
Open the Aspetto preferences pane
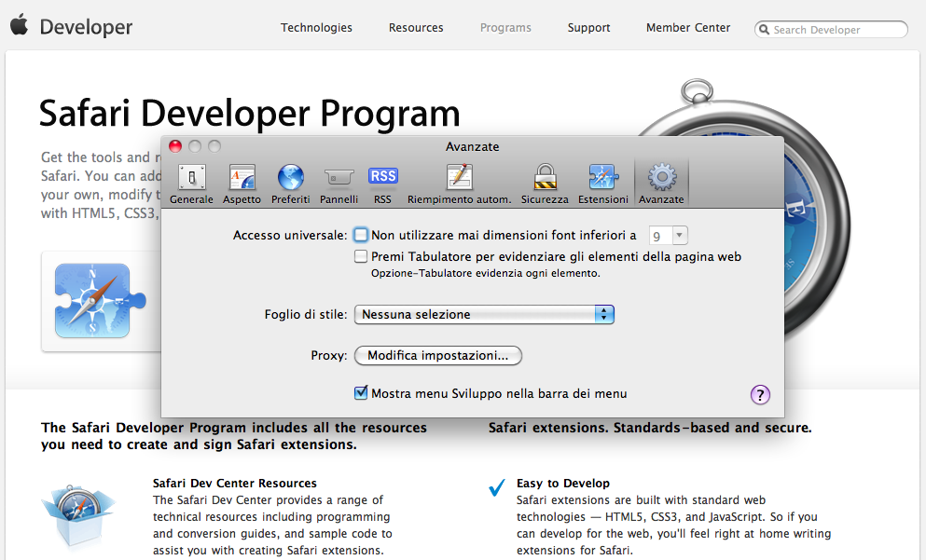pyautogui.click(x=242, y=184)
